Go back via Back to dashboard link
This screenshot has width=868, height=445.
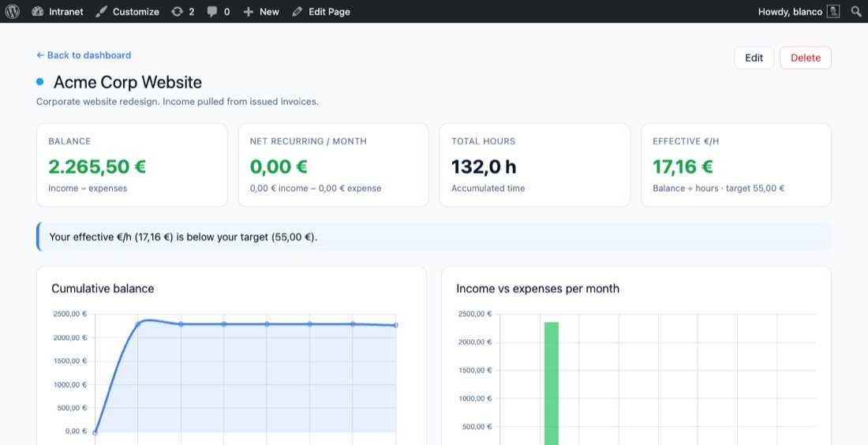click(84, 55)
